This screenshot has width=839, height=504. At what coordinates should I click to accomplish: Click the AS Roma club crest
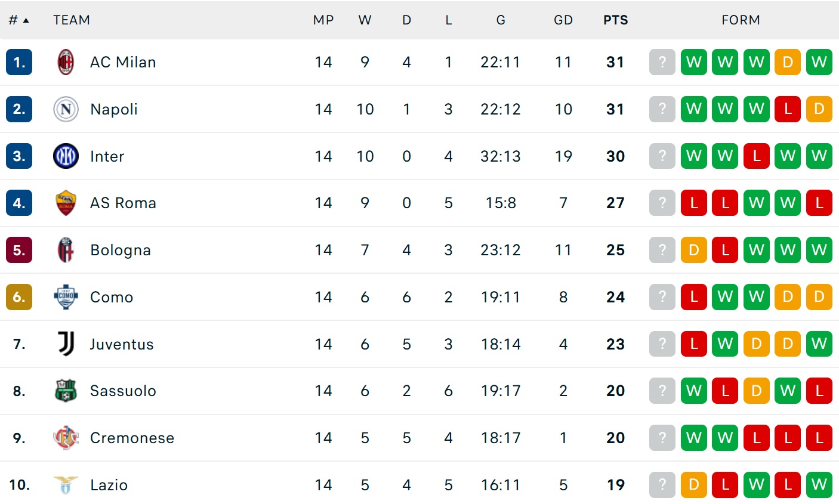pyautogui.click(x=66, y=203)
